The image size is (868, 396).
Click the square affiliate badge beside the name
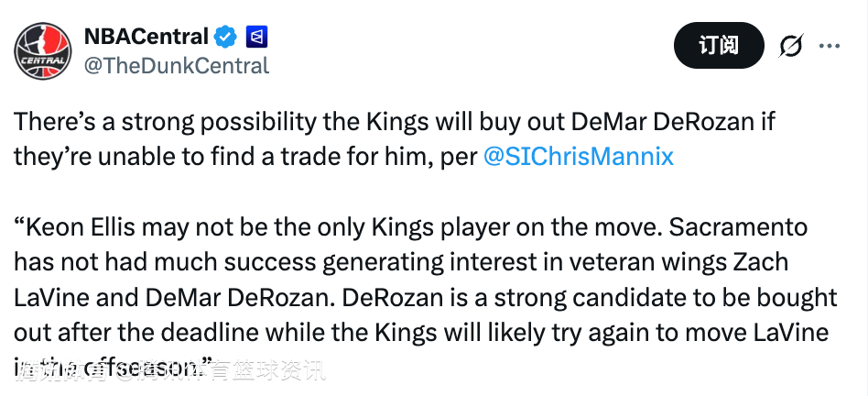(257, 38)
